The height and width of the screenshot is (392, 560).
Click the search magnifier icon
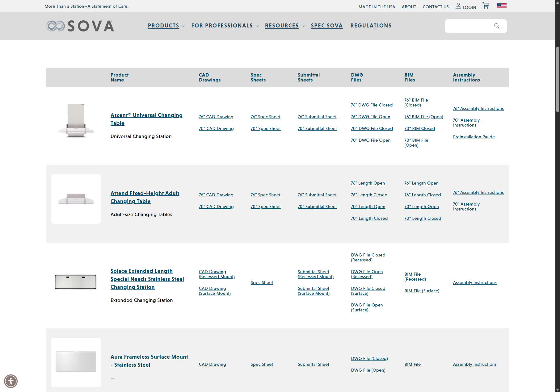(x=497, y=26)
